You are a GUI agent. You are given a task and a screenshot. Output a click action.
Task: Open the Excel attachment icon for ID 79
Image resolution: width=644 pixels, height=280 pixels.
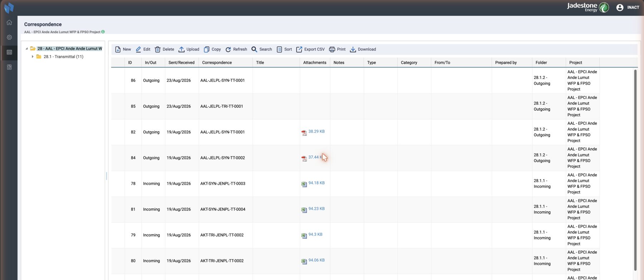tap(304, 236)
